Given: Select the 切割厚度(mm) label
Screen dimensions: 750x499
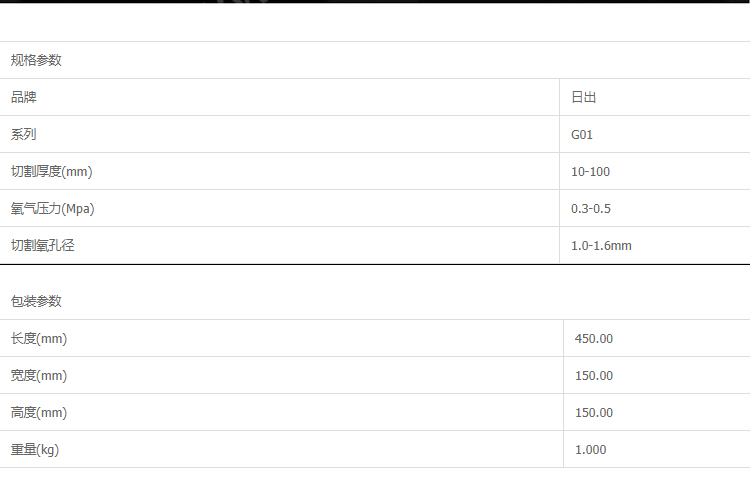Looking at the screenshot, I should 51,171.
